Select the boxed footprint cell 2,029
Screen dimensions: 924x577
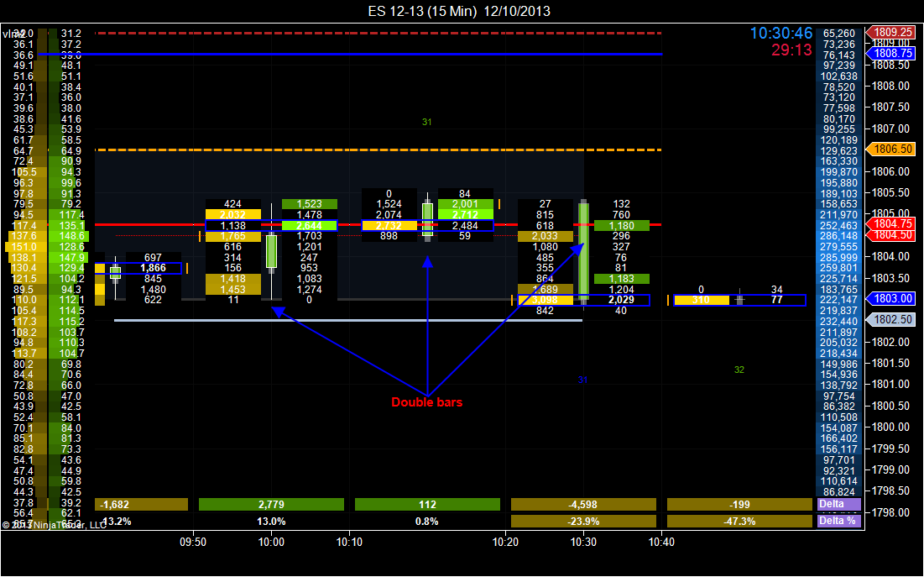(x=621, y=300)
